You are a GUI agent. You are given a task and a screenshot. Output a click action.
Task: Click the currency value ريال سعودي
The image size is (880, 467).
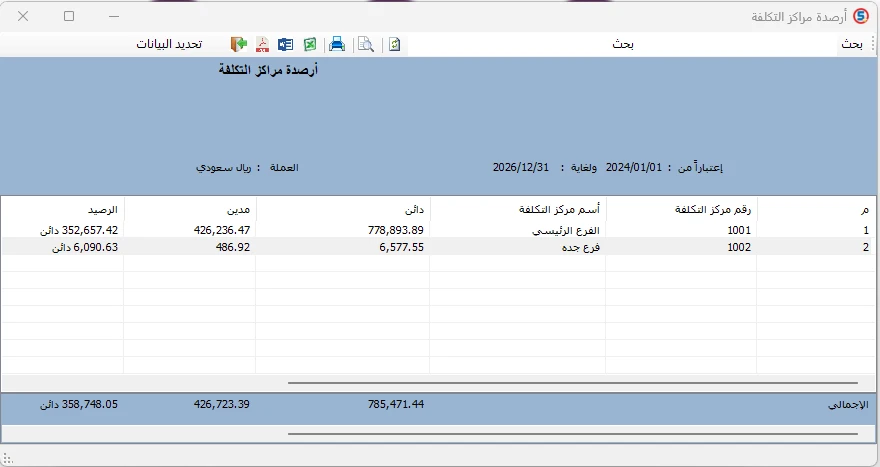coord(223,168)
